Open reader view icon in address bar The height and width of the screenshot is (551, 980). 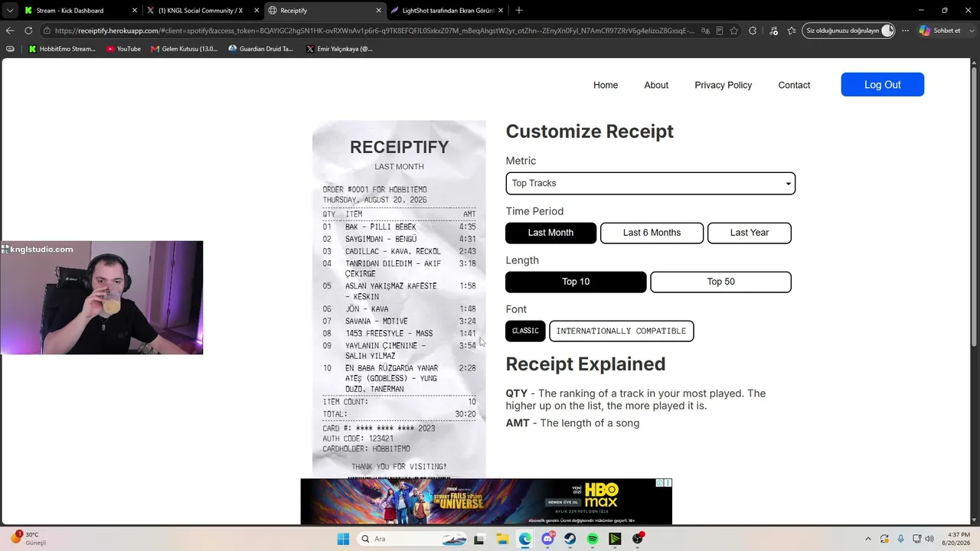(x=720, y=31)
